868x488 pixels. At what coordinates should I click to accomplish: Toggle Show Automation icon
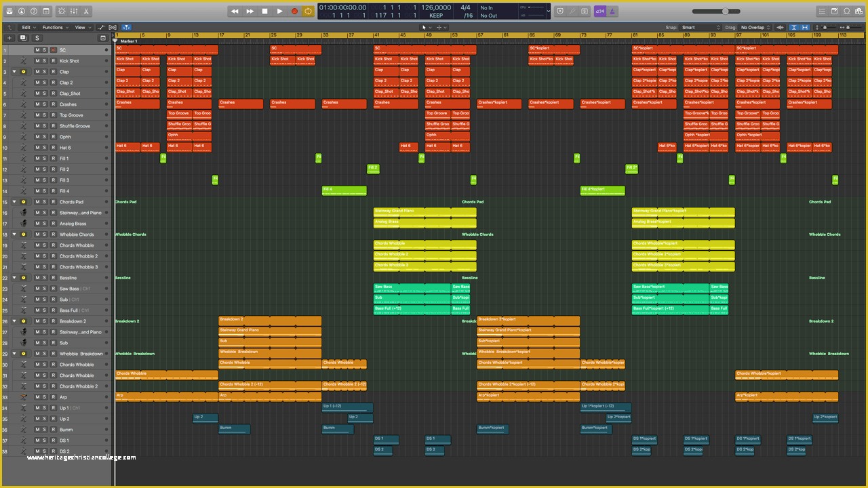pyautogui.click(x=101, y=28)
